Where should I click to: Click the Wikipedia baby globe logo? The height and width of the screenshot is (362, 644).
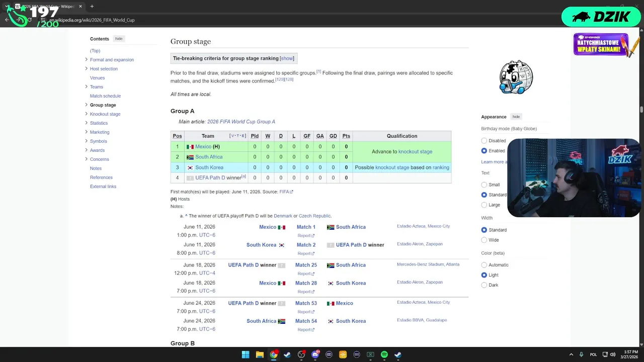[516, 77]
